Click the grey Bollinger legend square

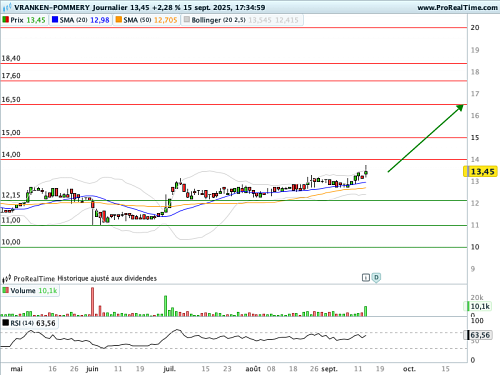coord(187,20)
